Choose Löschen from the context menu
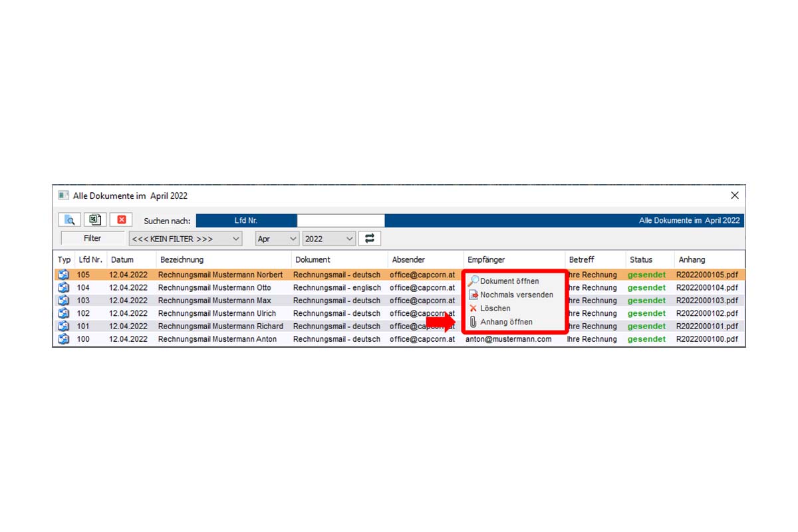The image size is (798, 532). coord(495,309)
